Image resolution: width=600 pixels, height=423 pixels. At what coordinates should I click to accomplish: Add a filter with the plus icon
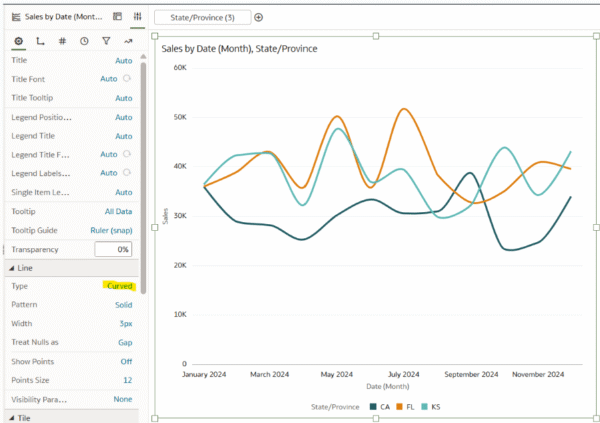coord(259,17)
